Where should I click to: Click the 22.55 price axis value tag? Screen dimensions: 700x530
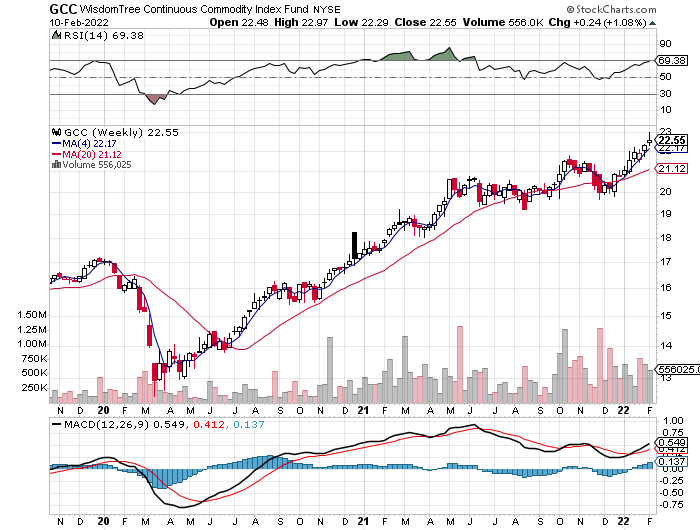[671, 140]
